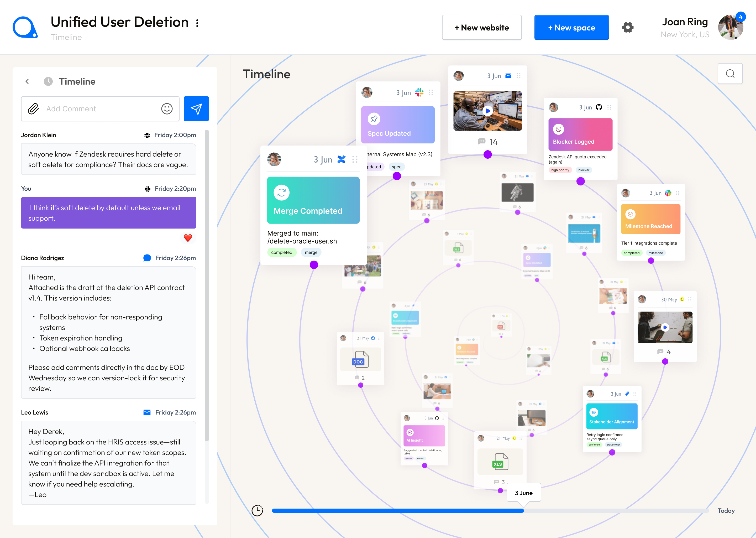
Task: Send comment with paper plane button
Action: pos(196,109)
